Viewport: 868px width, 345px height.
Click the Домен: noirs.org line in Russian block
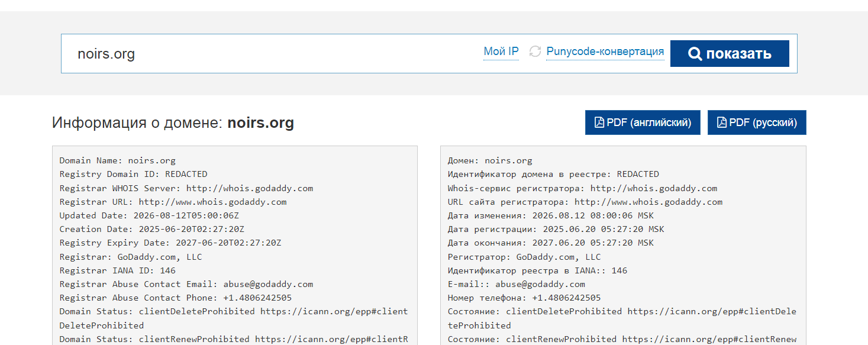click(490, 160)
